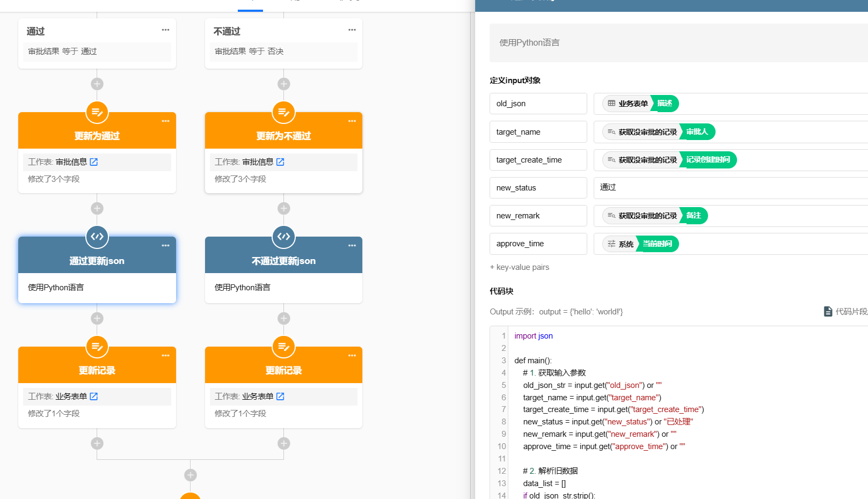
Task: Click the merge plus button below both branches
Action: 191,475
